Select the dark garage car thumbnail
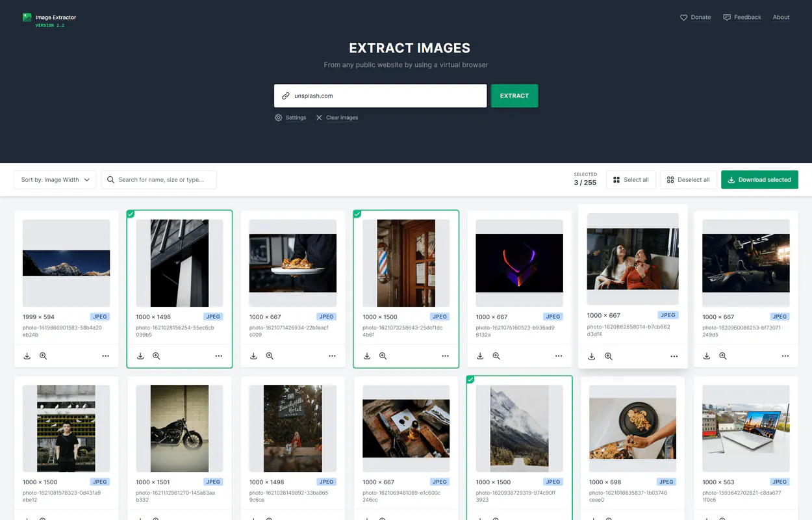The image size is (812, 520). [746, 263]
